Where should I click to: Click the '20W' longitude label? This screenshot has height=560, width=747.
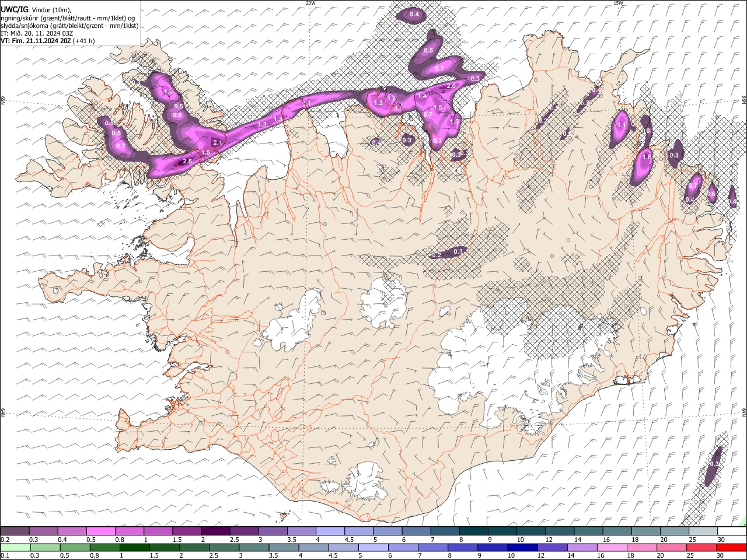click(x=310, y=3)
